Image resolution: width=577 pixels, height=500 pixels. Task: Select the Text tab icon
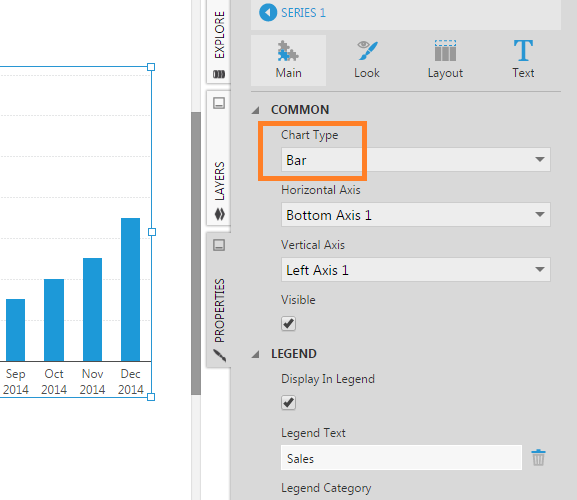click(523, 50)
